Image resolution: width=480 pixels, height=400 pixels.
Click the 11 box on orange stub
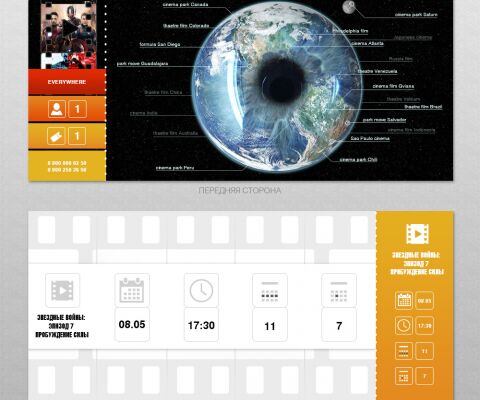[x=424, y=351]
